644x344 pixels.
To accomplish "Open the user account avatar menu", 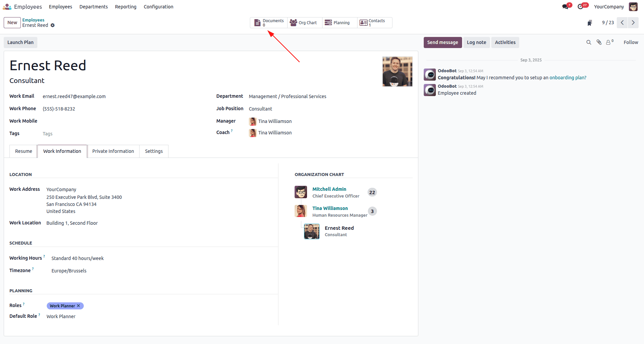I will point(633,6).
